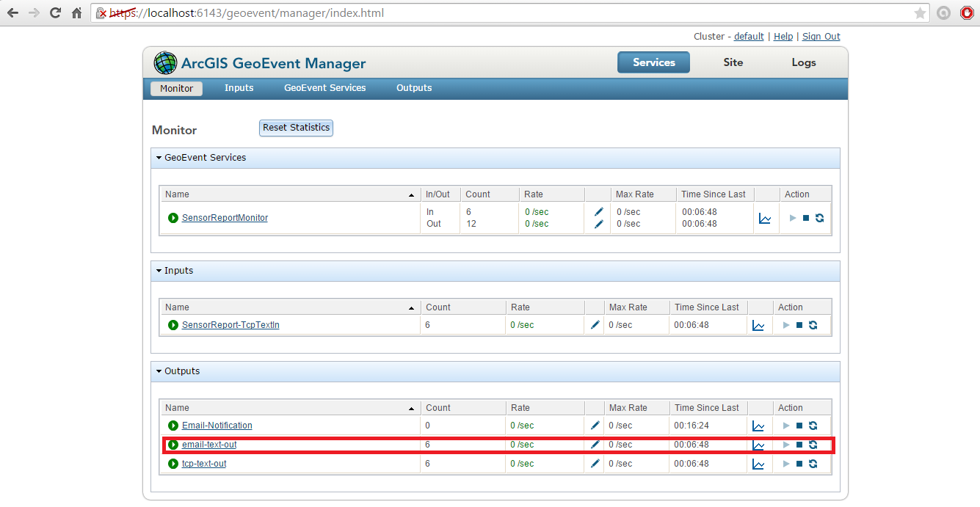Start SensorReport-TcpTextIn input

pyautogui.click(x=786, y=325)
